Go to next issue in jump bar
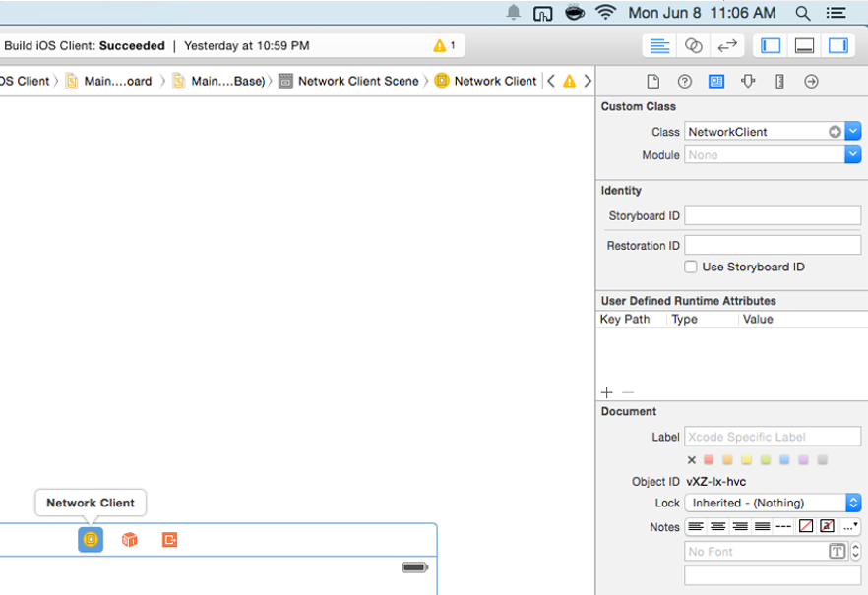This screenshot has width=868, height=595. pos(588,81)
